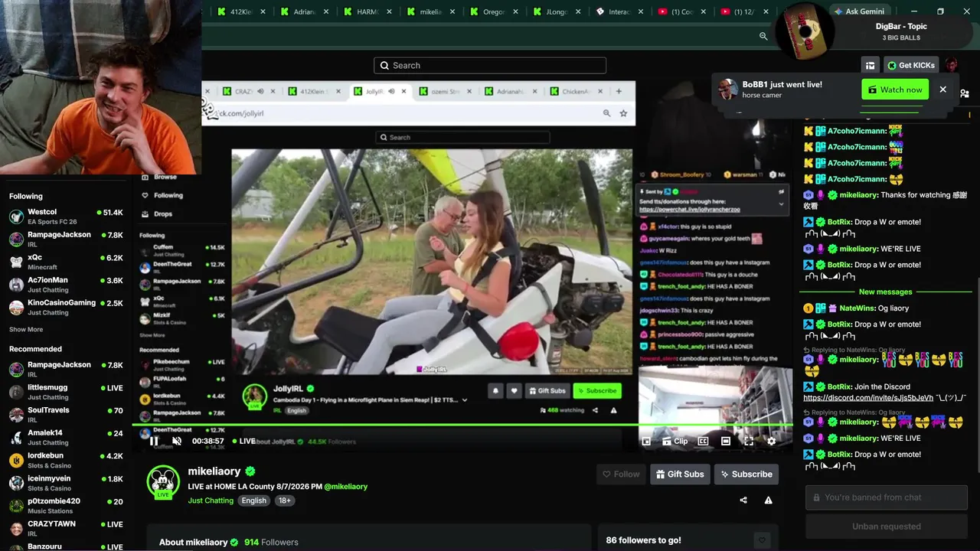The image size is (980, 551).
Task: Close the Oregon browser tab
Action: [515, 11]
